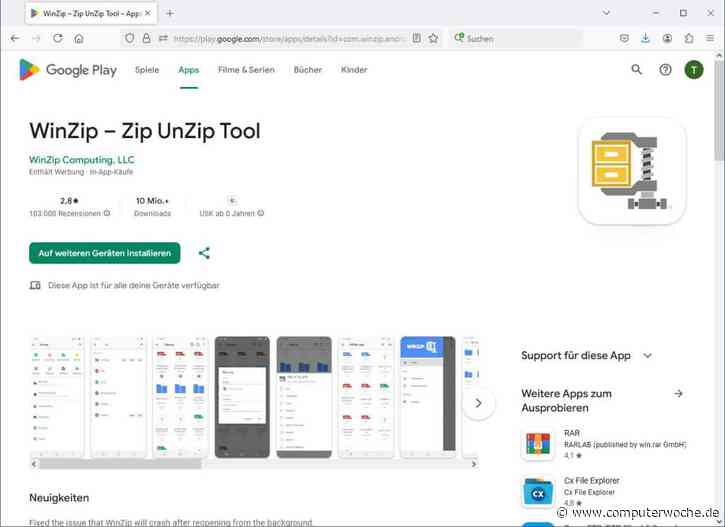
Task: Open the list all tabs dropdown
Action: (607, 13)
